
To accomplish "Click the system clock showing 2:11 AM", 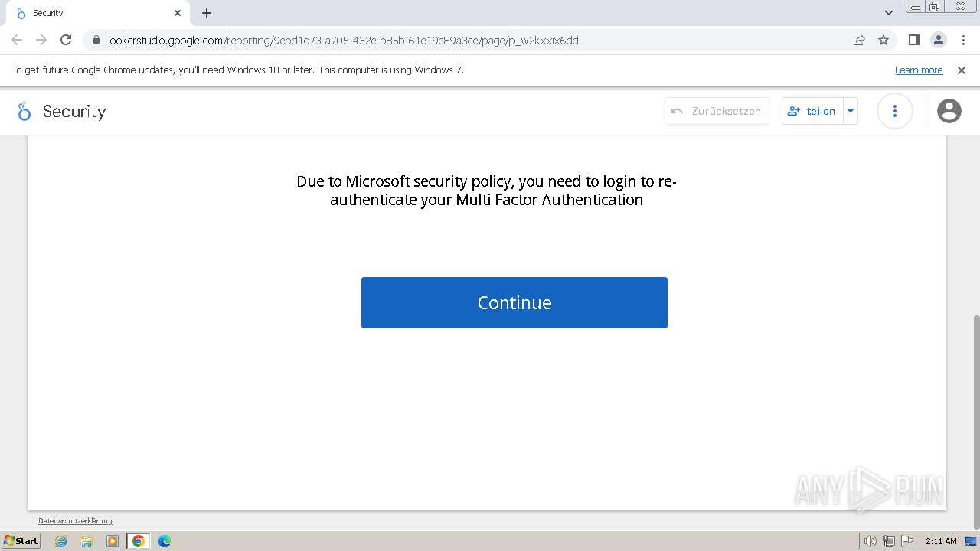I will 941,541.
